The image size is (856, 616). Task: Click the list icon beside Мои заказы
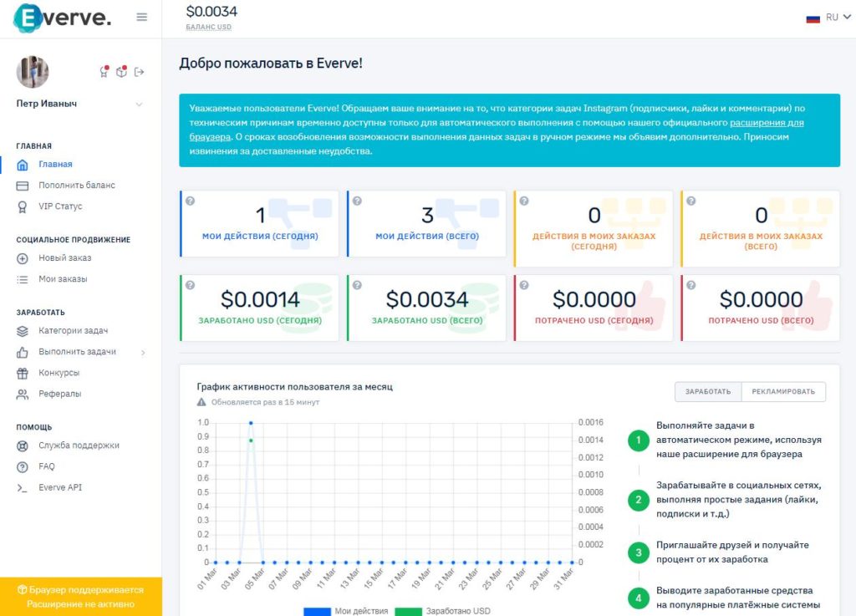[23, 279]
